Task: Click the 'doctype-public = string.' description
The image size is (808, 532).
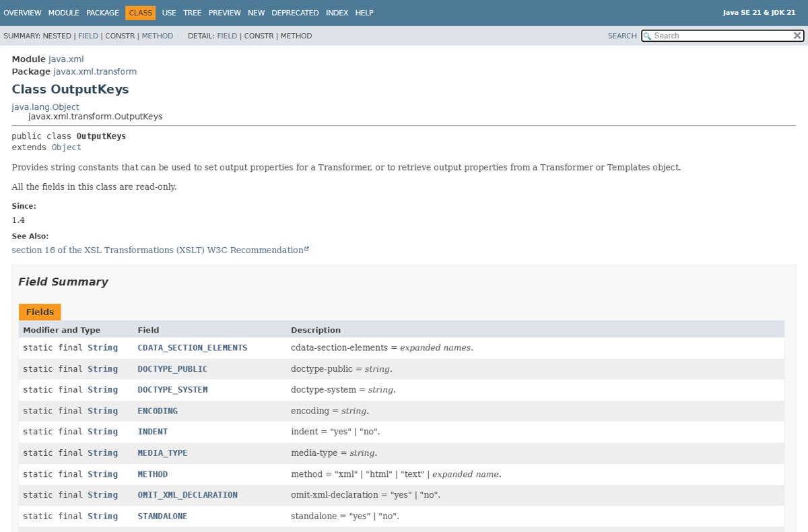Action: 341,369
